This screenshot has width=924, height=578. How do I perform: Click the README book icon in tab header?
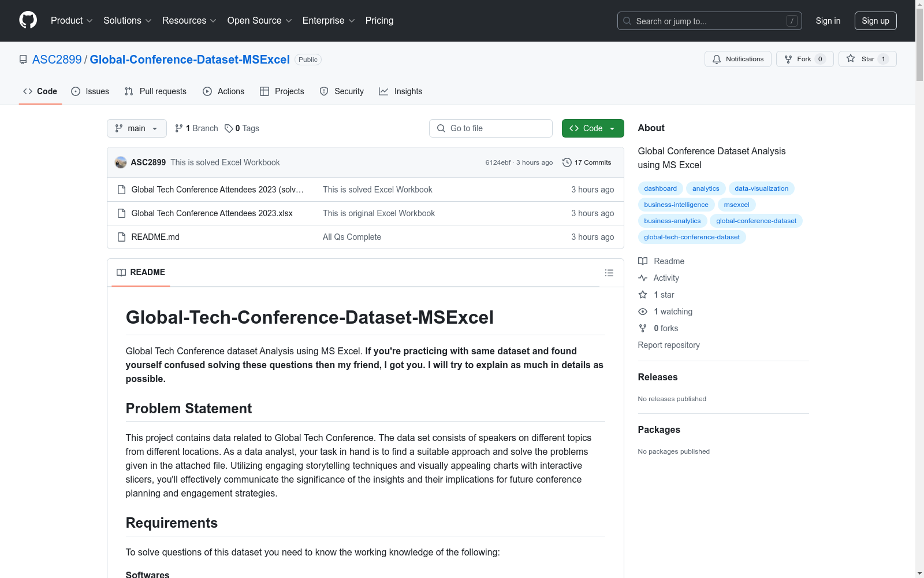[x=121, y=272]
